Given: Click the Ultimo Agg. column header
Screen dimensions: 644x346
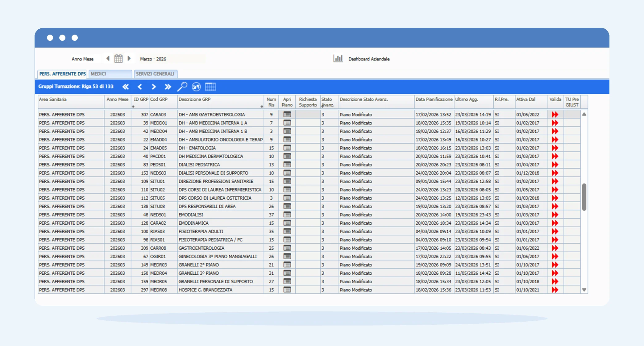Looking at the screenshot, I should (x=473, y=102).
